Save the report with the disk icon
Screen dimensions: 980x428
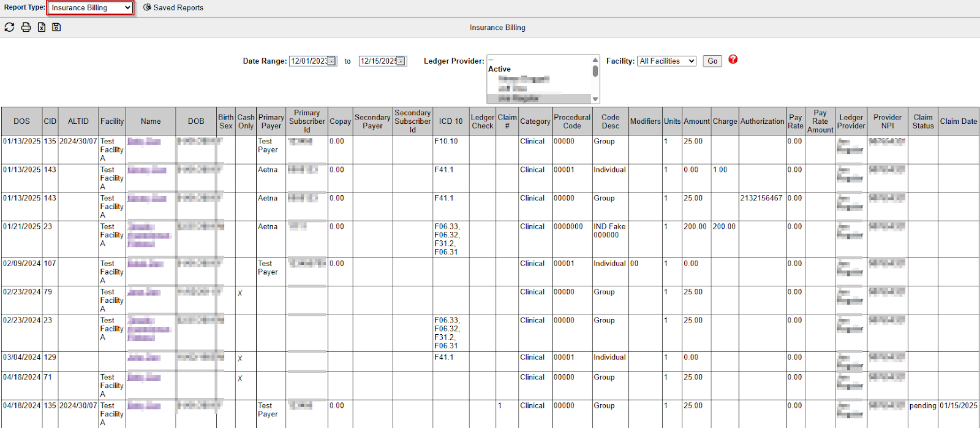tap(56, 27)
